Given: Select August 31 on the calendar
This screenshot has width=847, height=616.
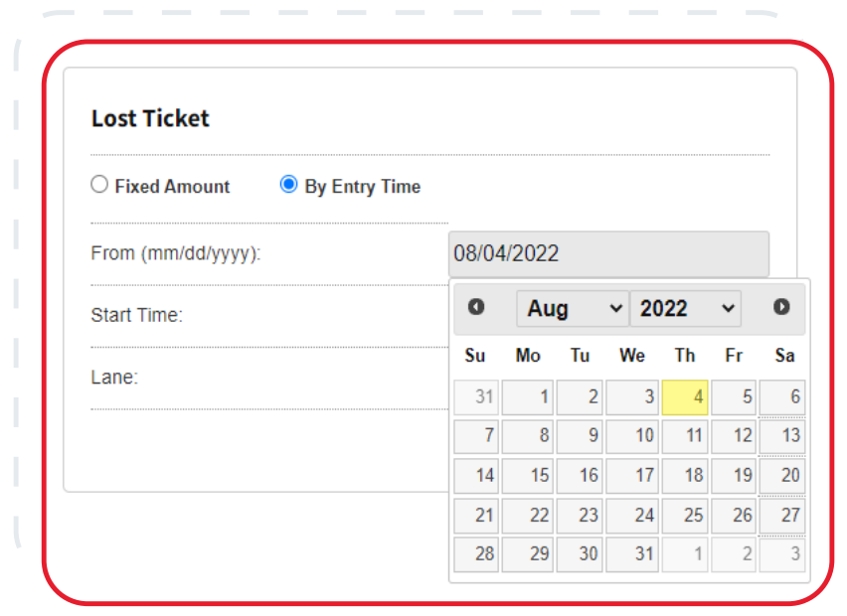Looking at the screenshot, I should (x=632, y=553).
